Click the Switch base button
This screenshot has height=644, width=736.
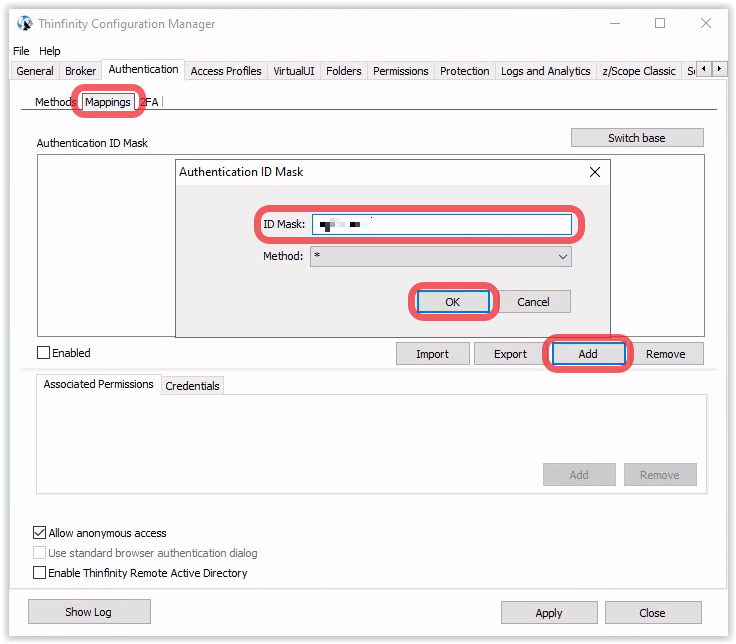tap(637, 138)
